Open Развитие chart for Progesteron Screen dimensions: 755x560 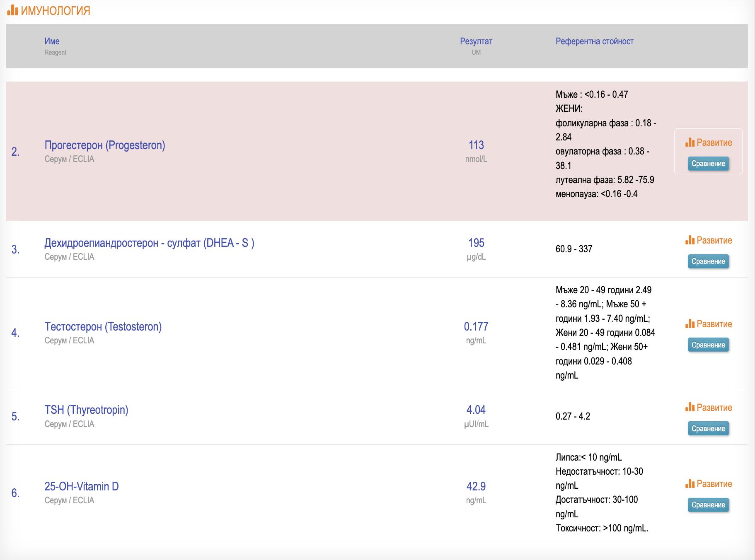click(709, 142)
